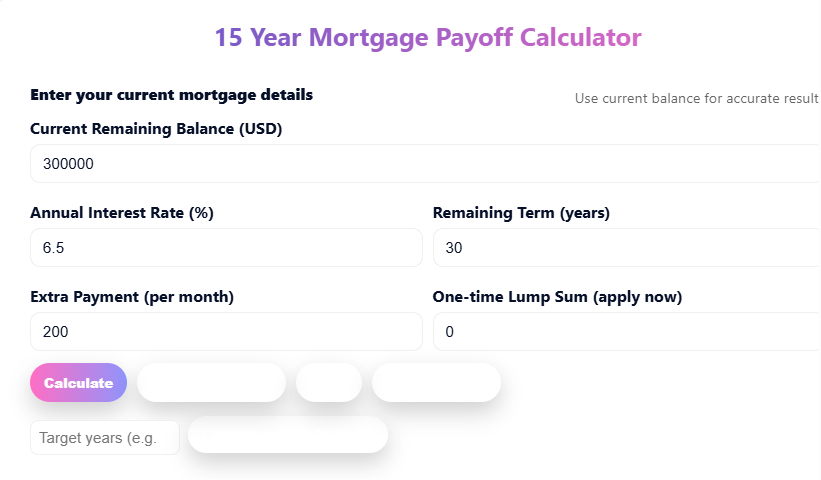Click the 'Enter your current mortgage details' text
This screenshot has height=480, width=821.
pyautogui.click(x=172, y=95)
